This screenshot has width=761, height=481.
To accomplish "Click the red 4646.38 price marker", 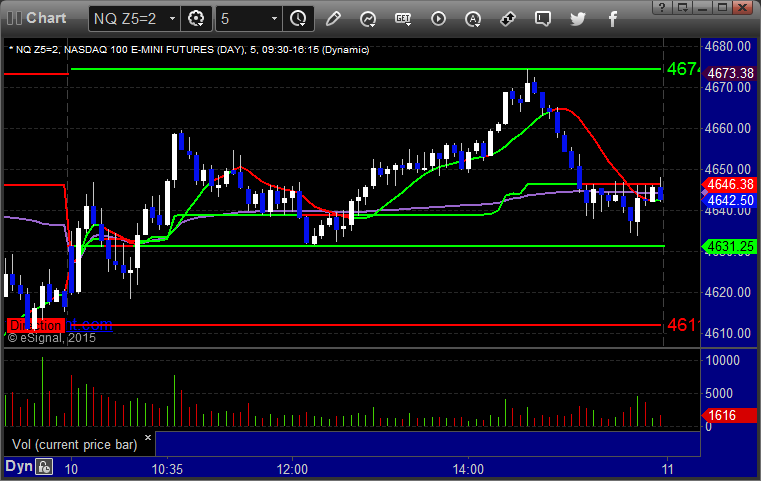I will click(x=730, y=184).
